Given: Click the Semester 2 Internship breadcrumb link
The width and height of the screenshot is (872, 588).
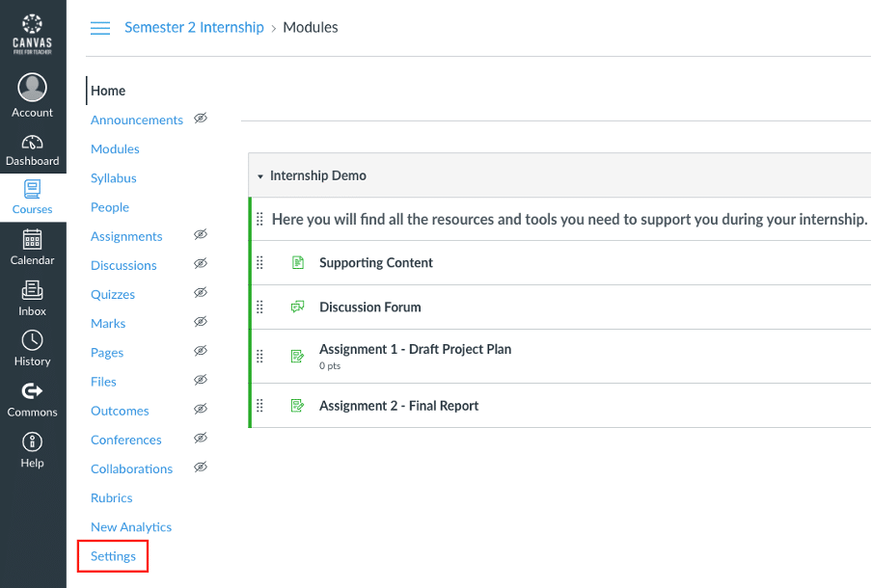Looking at the screenshot, I should [194, 28].
